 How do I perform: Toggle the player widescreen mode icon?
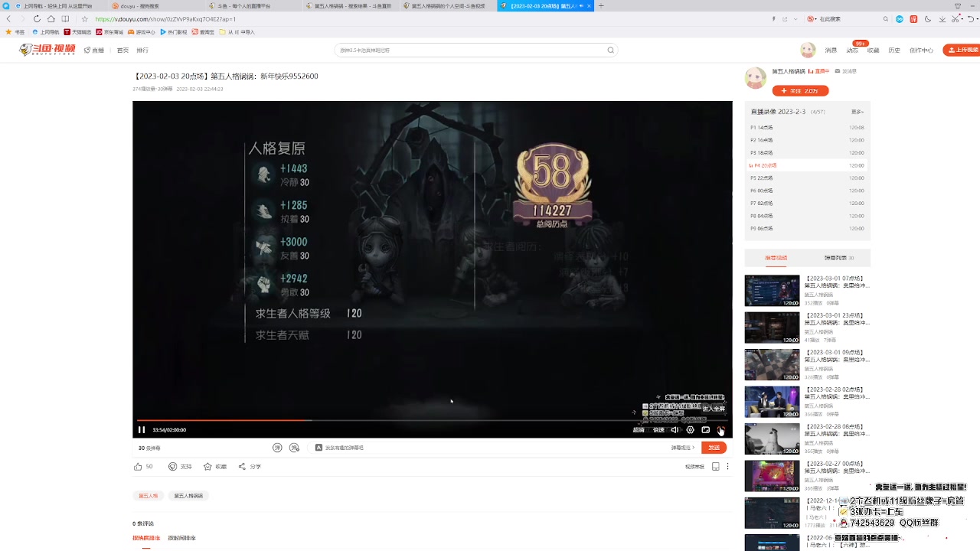705,430
